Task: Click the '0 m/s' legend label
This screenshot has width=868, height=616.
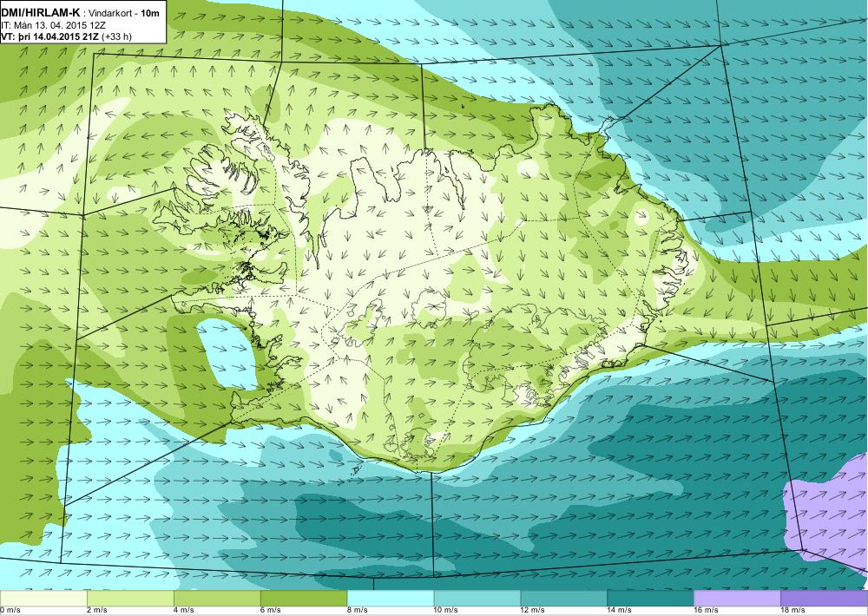Action: tap(10, 610)
